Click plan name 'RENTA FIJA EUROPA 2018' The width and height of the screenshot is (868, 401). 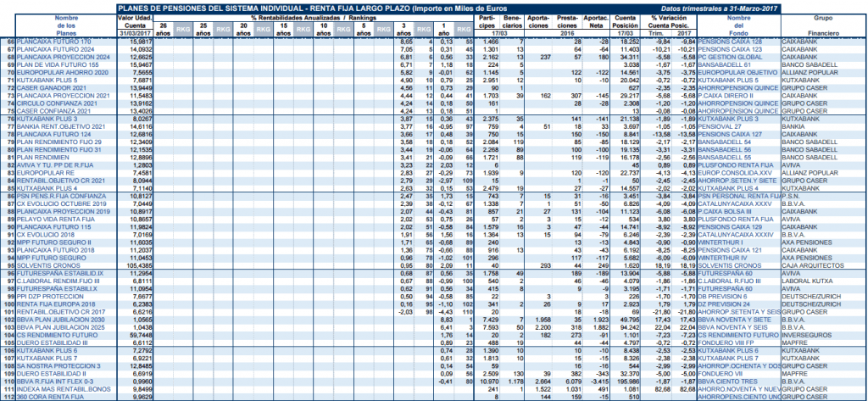(x=54, y=304)
